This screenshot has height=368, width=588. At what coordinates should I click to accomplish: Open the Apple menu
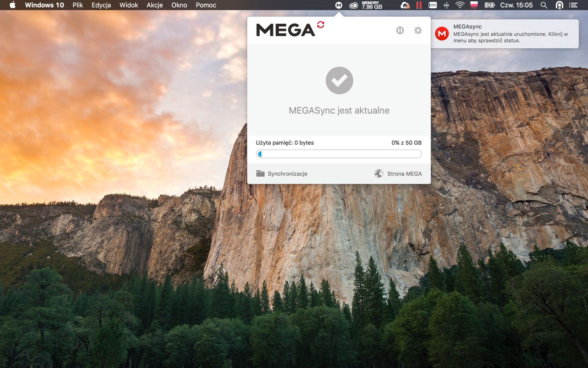click(13, 5)
